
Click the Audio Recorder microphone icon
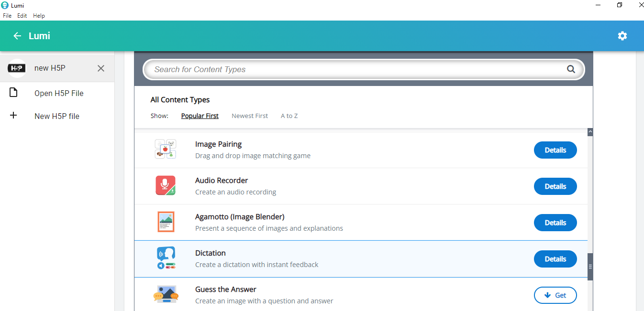[166, 186]
